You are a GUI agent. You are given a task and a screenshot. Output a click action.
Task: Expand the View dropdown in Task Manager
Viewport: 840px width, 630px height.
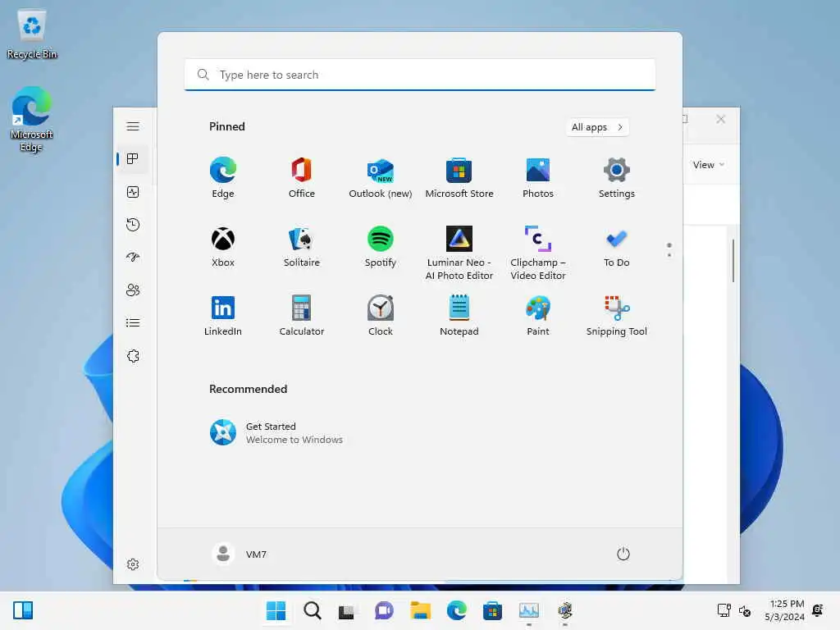point(708,165)
